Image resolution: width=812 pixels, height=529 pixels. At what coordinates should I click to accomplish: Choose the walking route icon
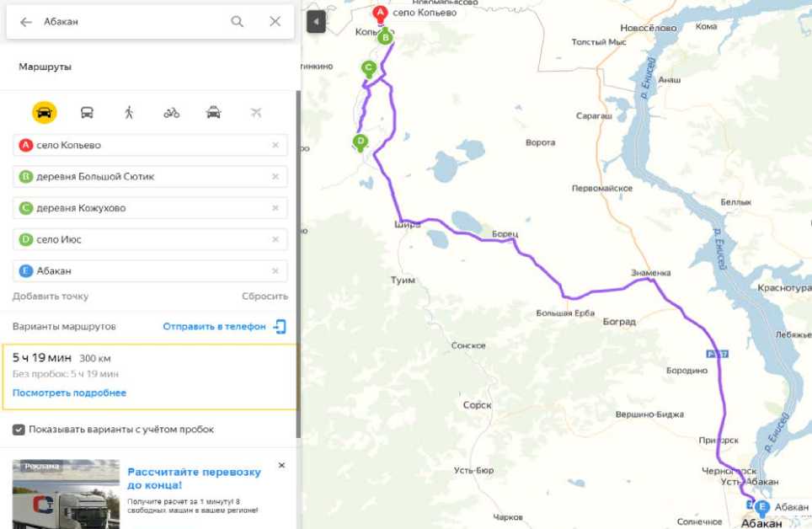129,112
